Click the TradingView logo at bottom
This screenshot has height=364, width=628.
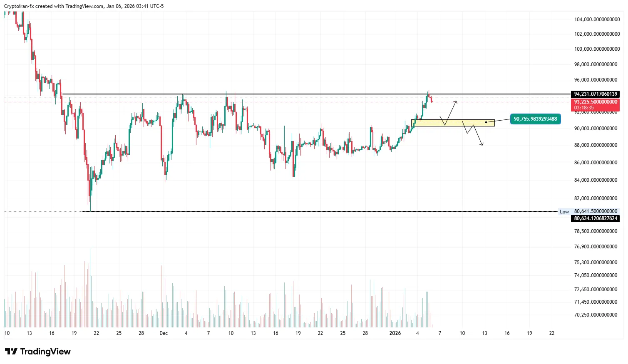[38, 352]
